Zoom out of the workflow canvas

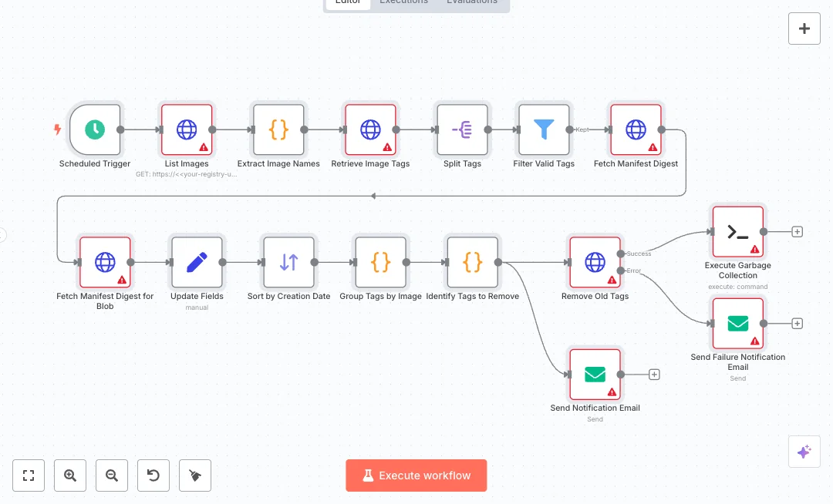point(112,475)
